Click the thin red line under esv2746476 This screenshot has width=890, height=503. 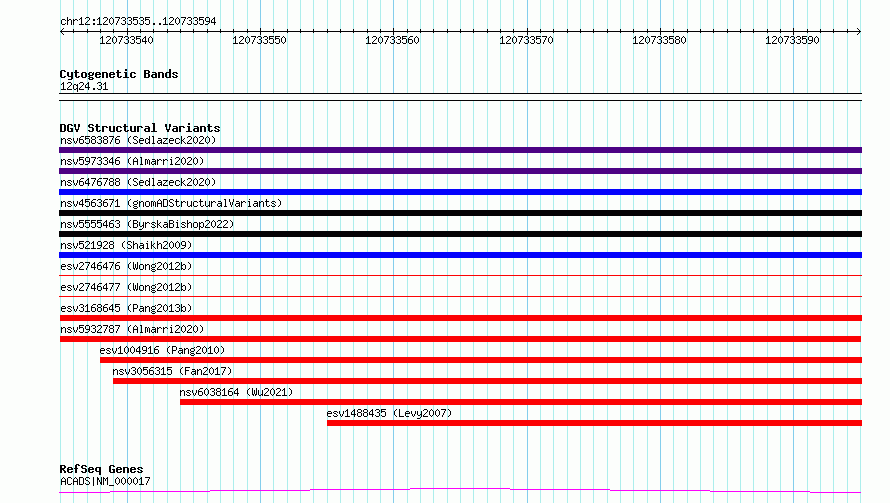click(460, 276)
